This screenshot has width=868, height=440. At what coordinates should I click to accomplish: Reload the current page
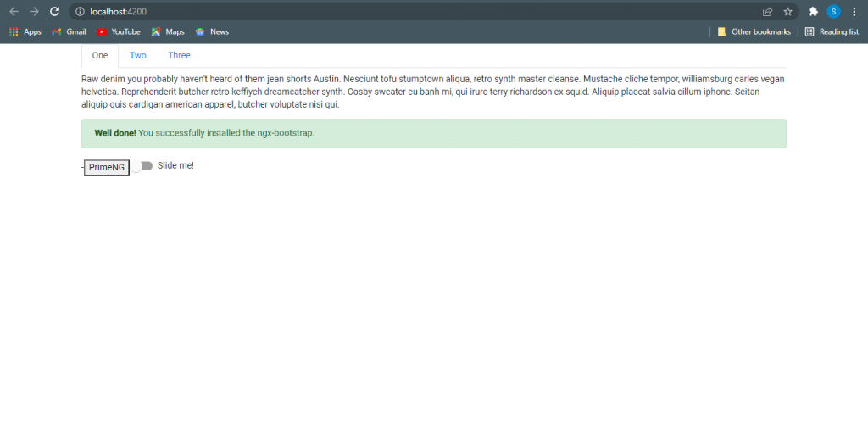point(55,12)
